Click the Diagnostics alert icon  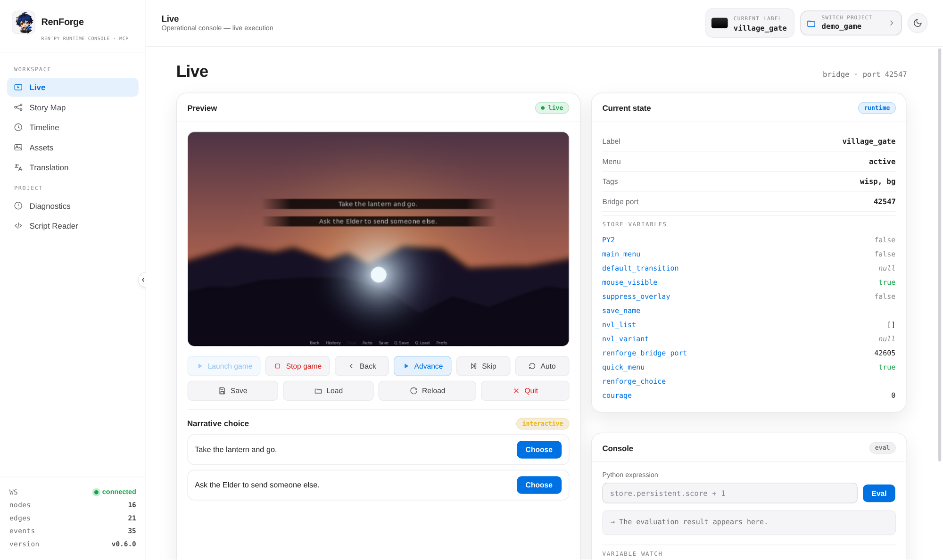[18, 206]
